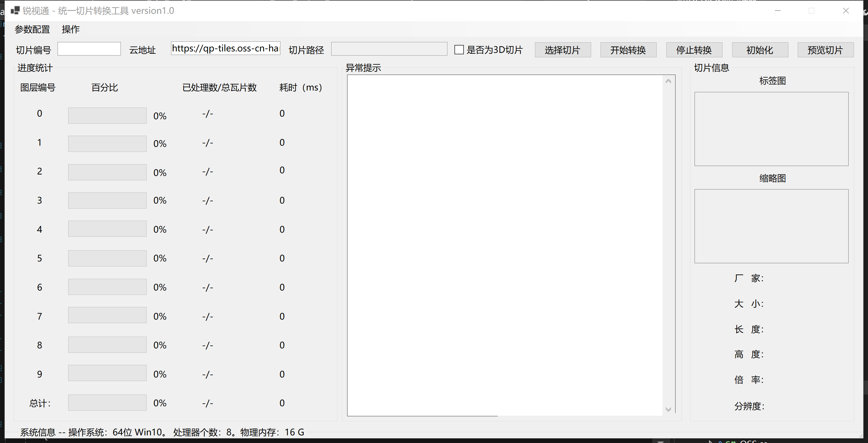Image resolution: width=868 pixels, height=443 pixels.
Task: Click the 耗时 value 0 in 总计 row
Action: click(x=282, y=403)
